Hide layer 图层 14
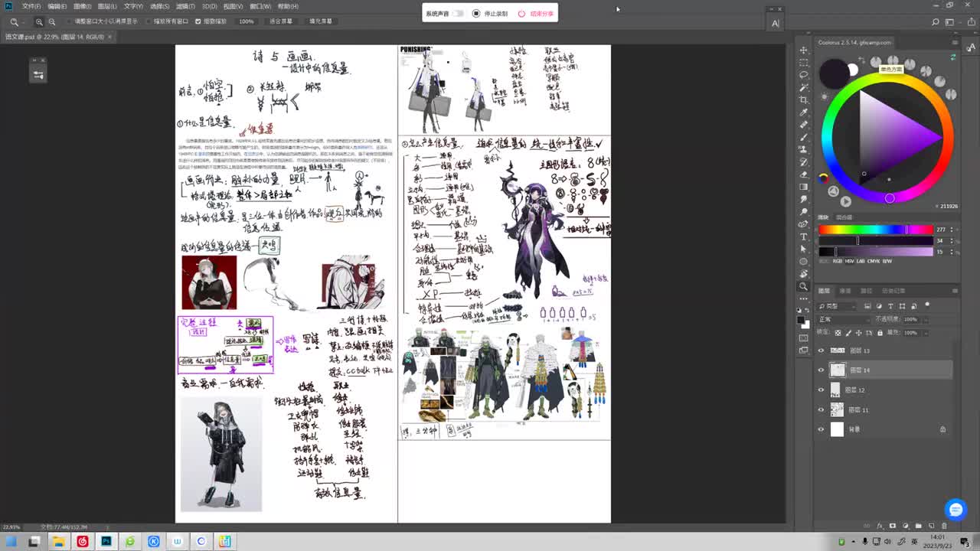This screenshot has width=980, height=551. click(x=821, y=370)
